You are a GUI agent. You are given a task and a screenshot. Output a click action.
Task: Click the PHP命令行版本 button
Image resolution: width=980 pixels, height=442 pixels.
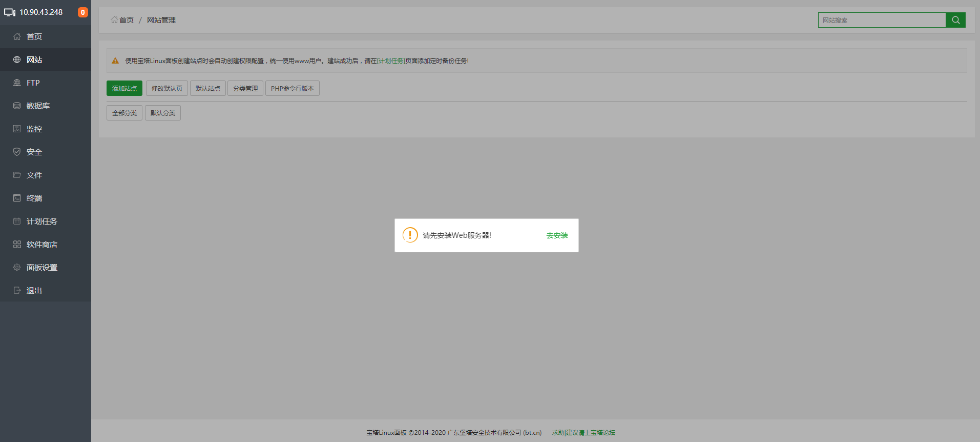pyautogui.click(x=293, y=88)
